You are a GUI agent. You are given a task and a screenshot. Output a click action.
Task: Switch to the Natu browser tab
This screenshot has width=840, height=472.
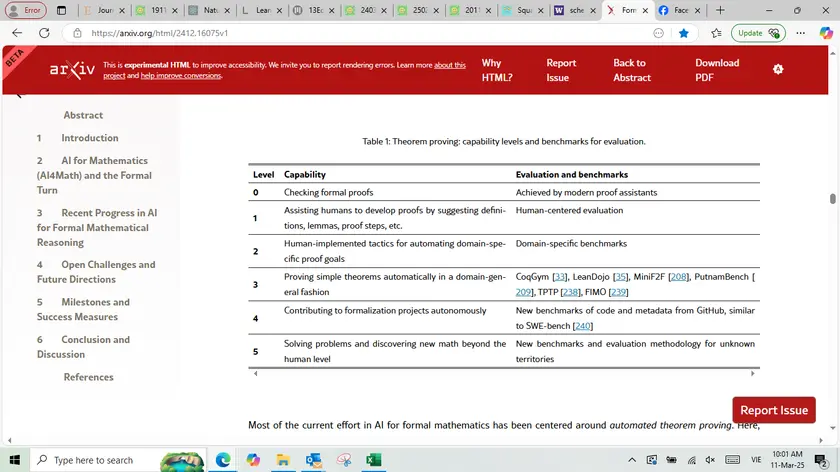[211, 10]
